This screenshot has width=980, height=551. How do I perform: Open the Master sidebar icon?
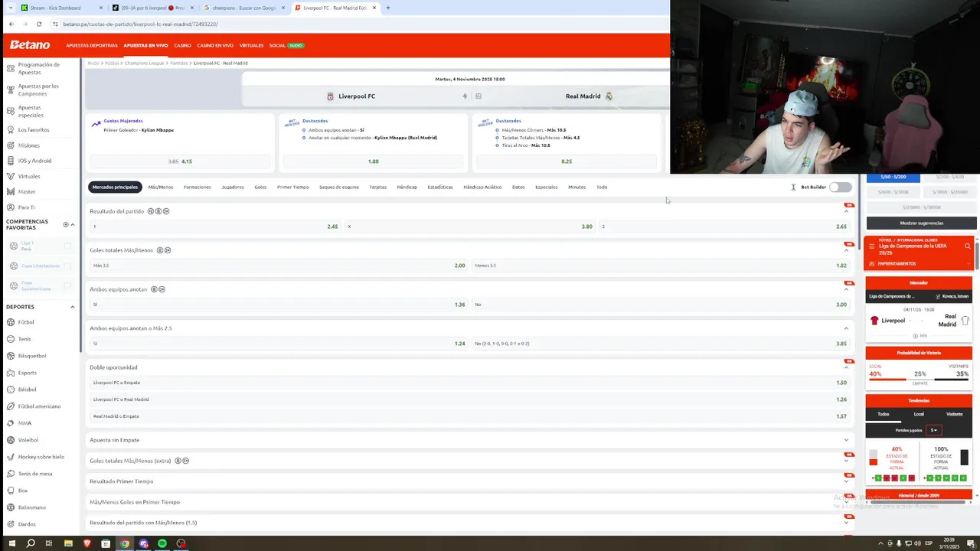point(11,192)
